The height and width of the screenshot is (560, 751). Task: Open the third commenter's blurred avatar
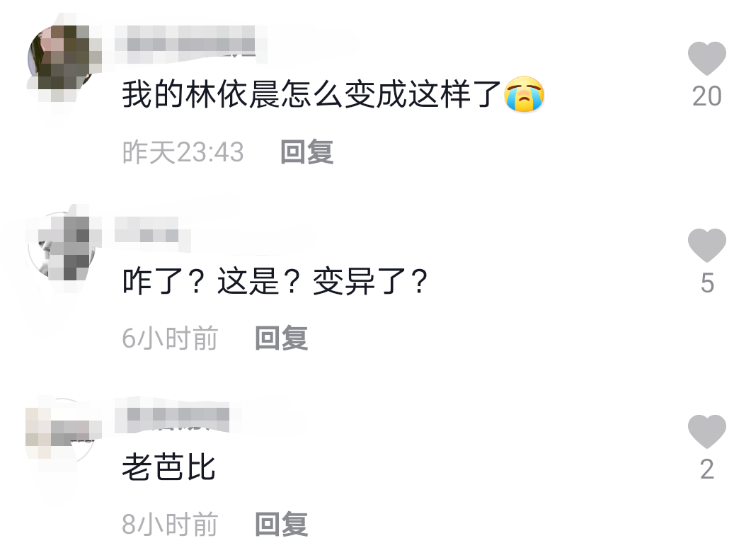pos(62,431)
